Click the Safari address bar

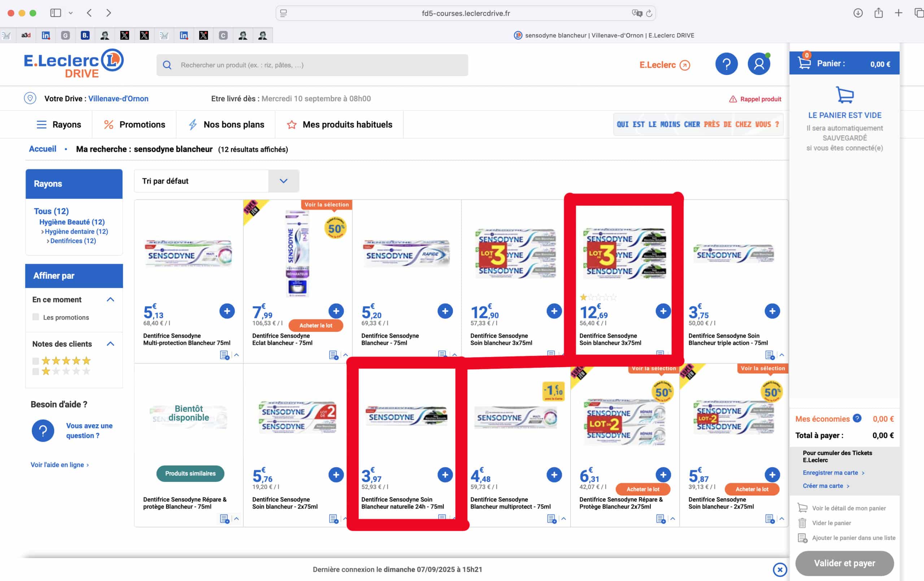(x=466, y=13)
